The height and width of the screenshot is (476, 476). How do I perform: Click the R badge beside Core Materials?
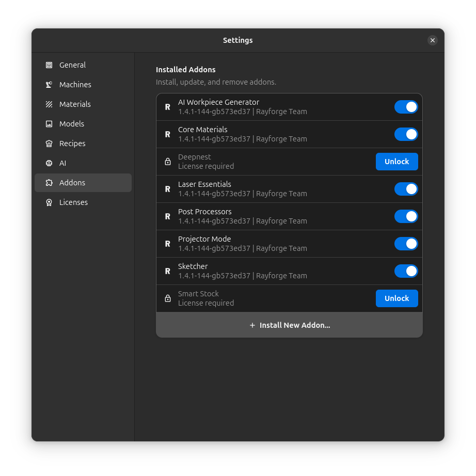[167, 134]
